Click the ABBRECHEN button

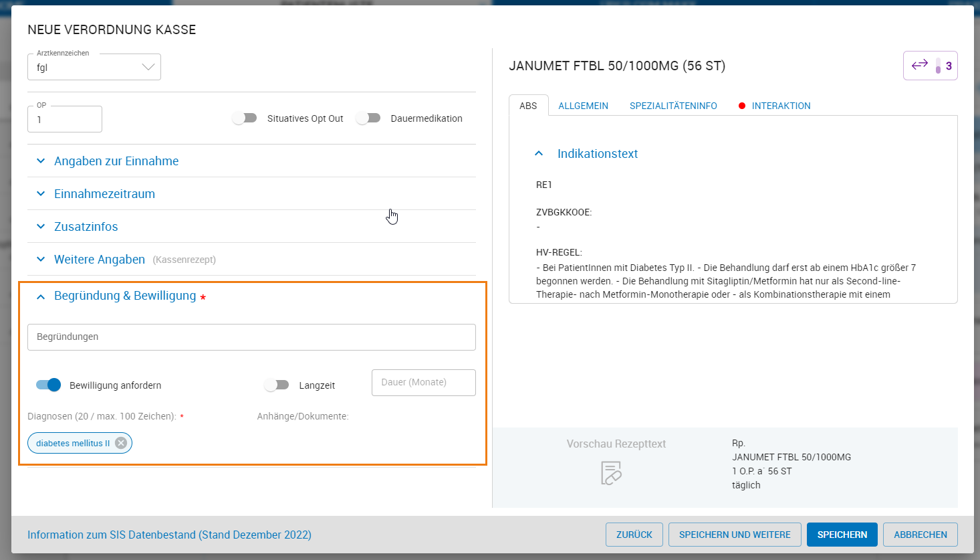pos(921,535)
